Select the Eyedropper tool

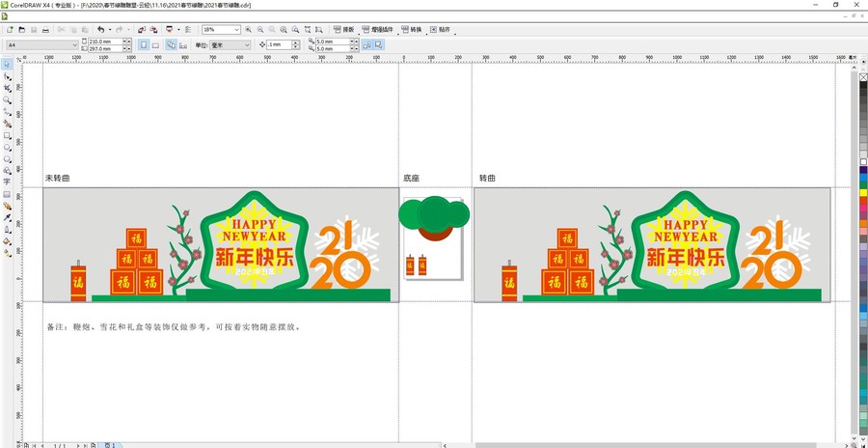click(7, 218)
